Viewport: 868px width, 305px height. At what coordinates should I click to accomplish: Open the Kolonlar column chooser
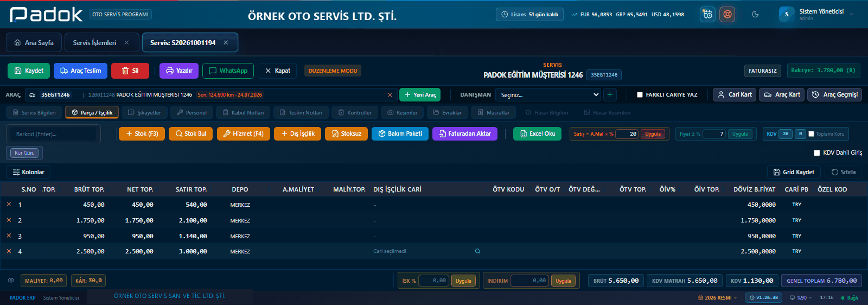click(28, 172)
